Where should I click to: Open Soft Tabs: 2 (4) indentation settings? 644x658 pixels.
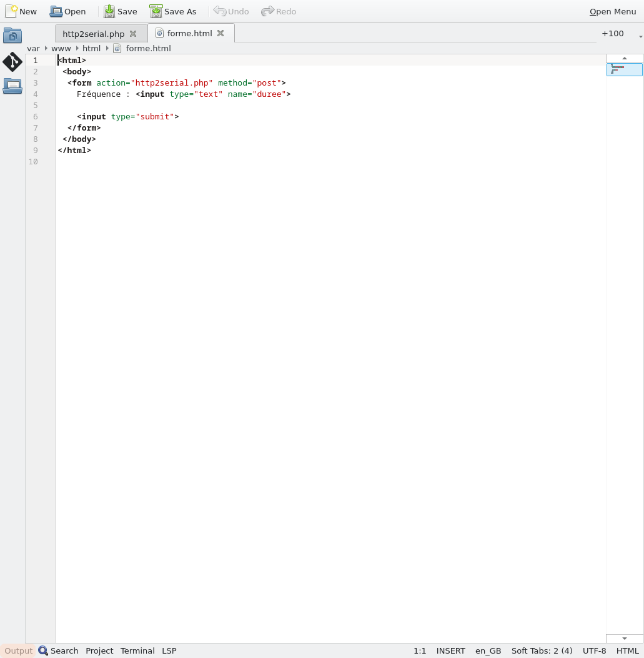(542, 651)
